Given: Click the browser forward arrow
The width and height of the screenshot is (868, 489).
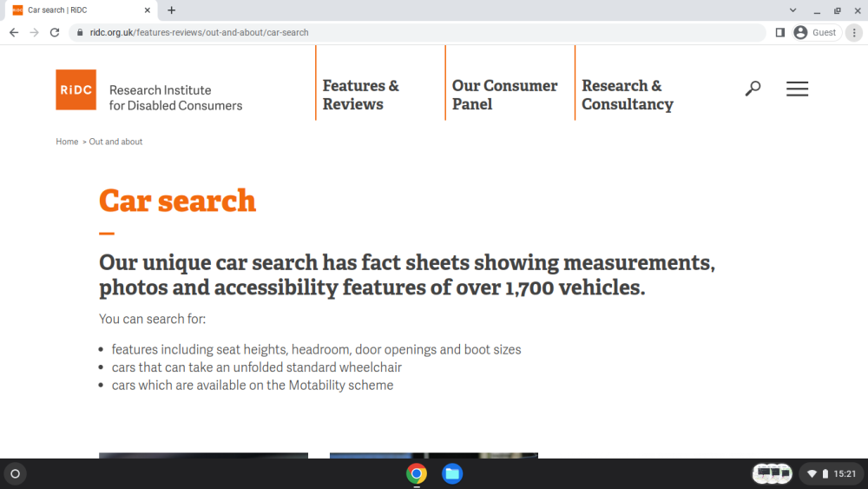Looking at the screenshot, I should point(35,33).
